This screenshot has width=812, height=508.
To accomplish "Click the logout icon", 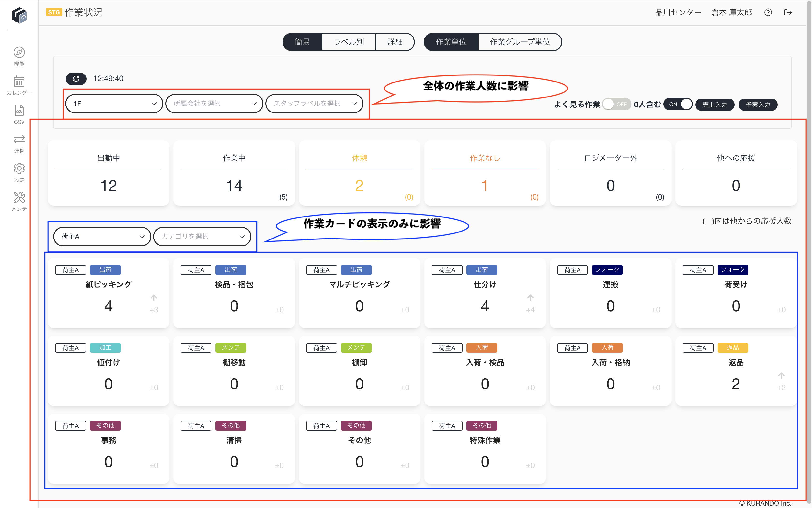I will [x=788, y=12].
